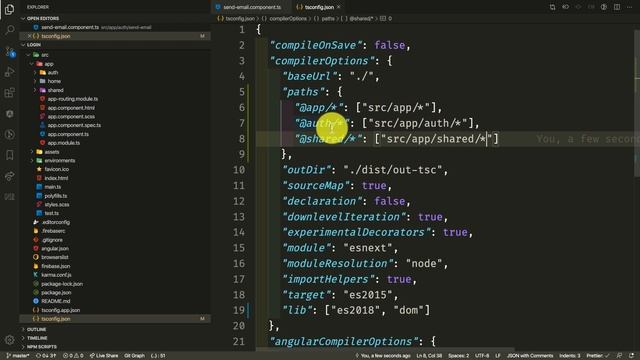Click errors and warnings count in status bar
640x360 pixels.
(x=73, y=356)
